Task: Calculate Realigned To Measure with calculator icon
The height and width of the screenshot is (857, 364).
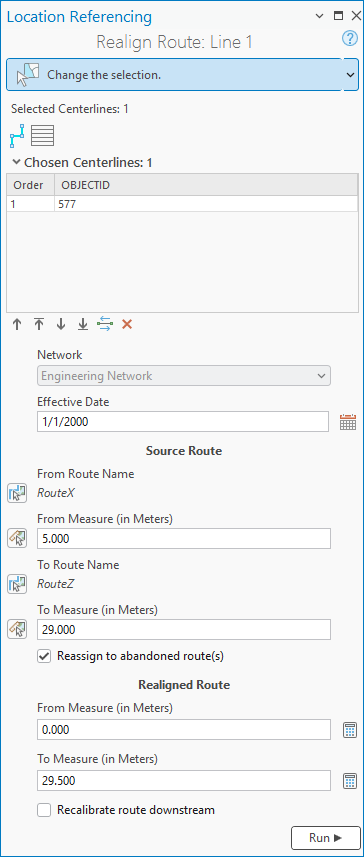Action: (350, 781)
